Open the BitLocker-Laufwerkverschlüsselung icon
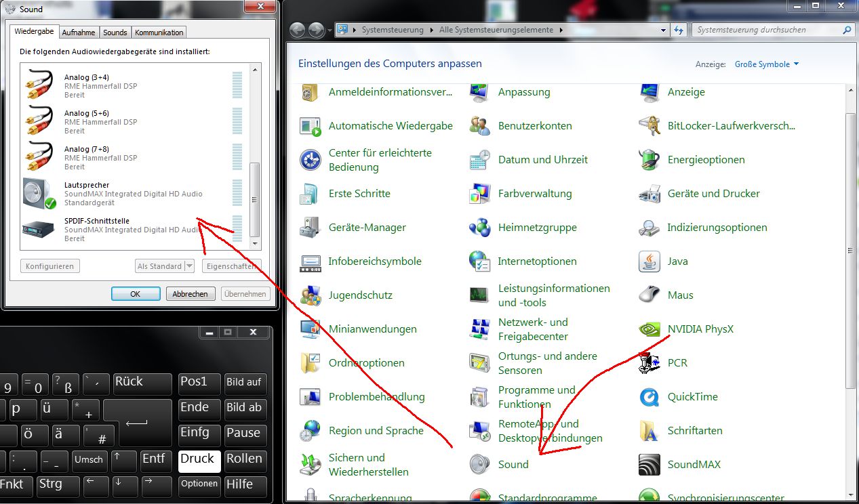The image size is (859, 504). pyautogui.click(x=650, y=126)
